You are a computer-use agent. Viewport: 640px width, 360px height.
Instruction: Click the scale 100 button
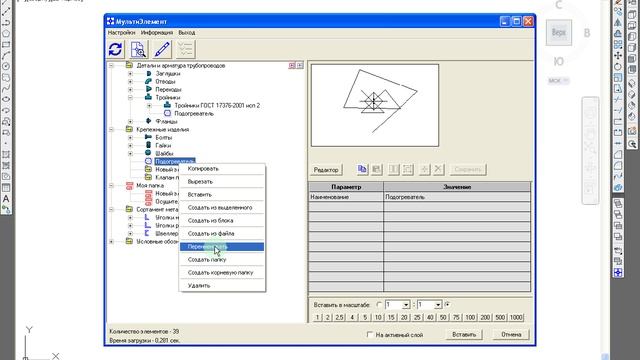pyautogui.click(x=470, y=317)
